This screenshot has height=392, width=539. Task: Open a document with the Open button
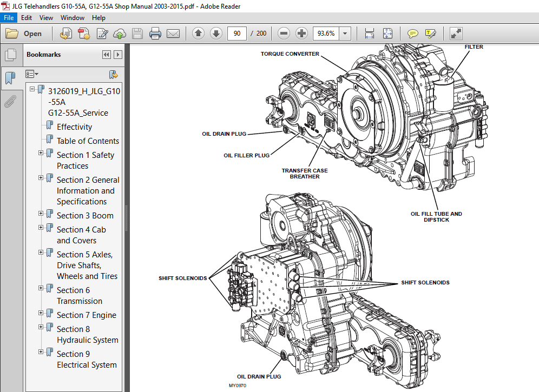point(24,33)
